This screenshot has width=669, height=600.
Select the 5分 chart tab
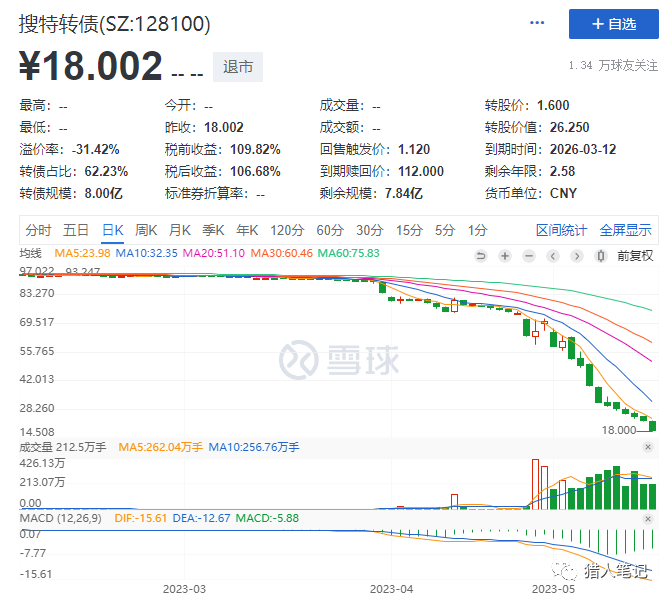pos(445,230)
